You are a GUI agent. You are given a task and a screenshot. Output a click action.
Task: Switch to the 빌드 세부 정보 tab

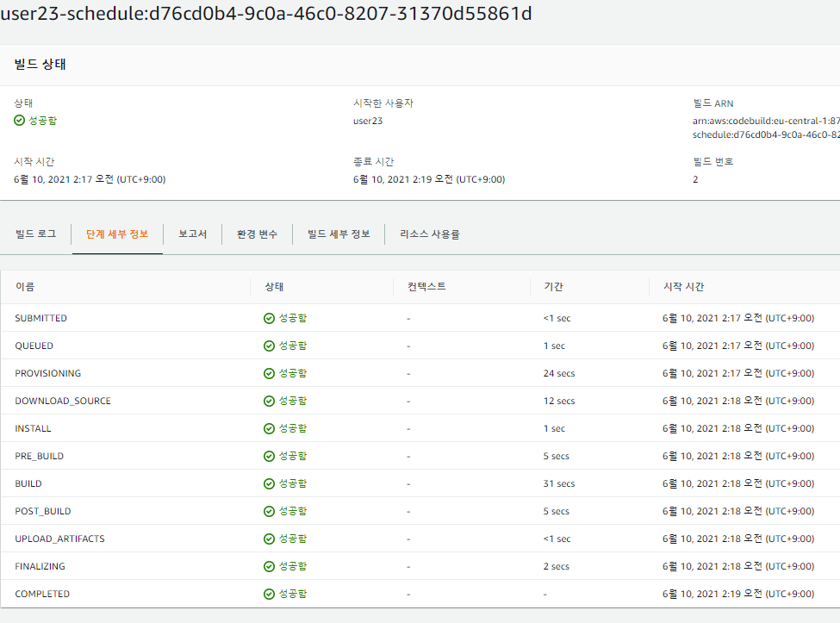point(338,234)
